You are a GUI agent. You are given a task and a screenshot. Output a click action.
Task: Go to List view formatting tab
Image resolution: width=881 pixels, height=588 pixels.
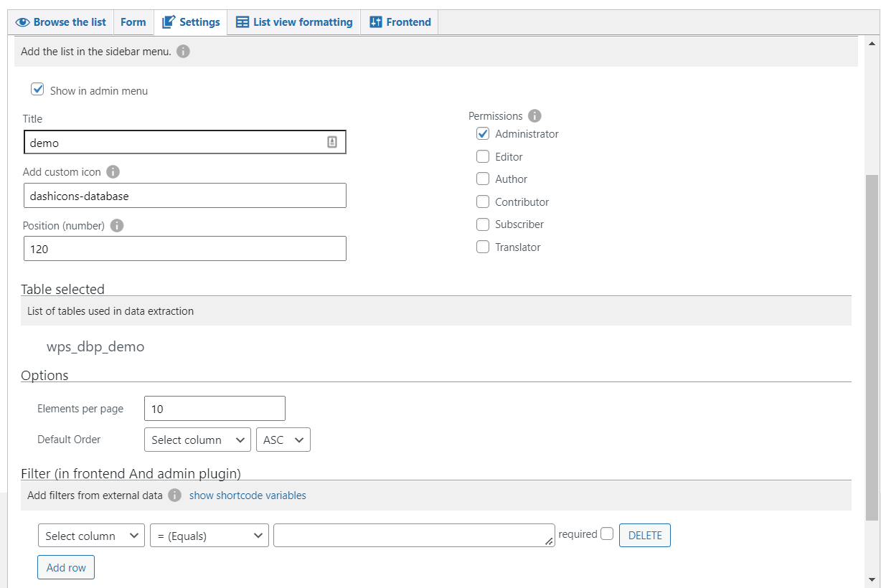[x=294, y=22]
